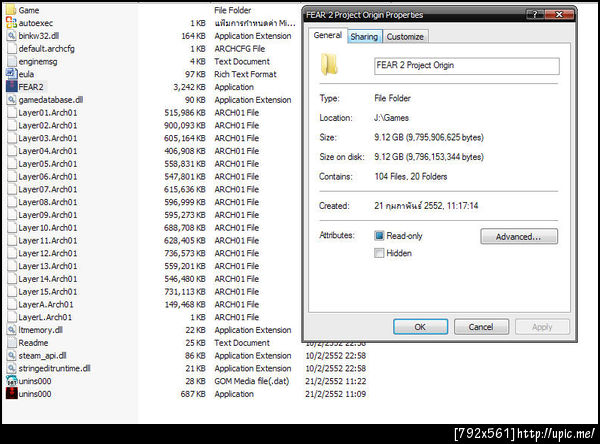The height and width of the screenshot is (444, 600).
Task: Select the stringeditruntime.dll icon
Action: (x=11, y=368)
